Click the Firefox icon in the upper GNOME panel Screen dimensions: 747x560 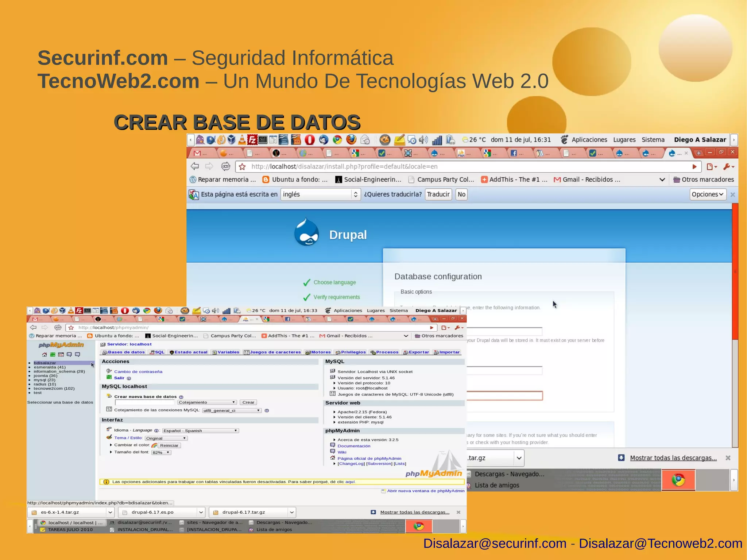pyautogui.click(x=351, y=139)
